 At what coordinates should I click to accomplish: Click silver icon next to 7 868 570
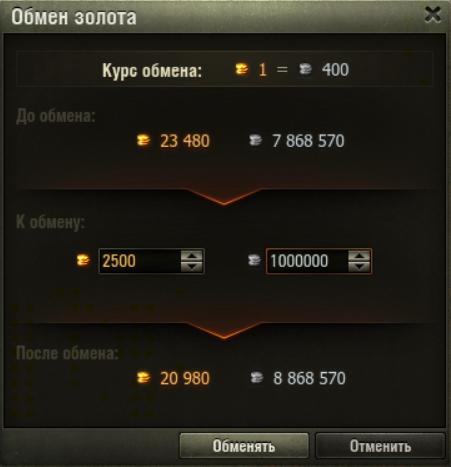click(x=256, y=140)
